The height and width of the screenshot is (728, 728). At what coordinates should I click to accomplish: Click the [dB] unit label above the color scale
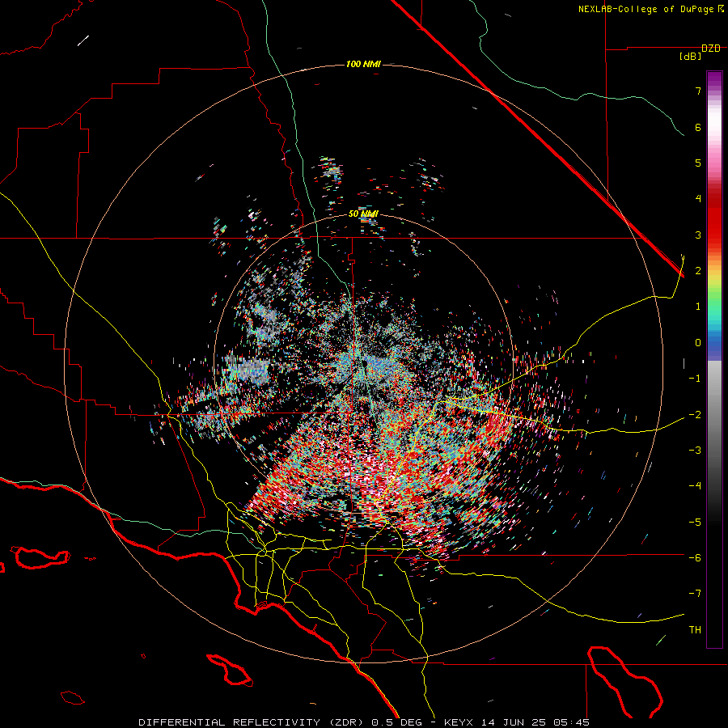tap(691, 57)
